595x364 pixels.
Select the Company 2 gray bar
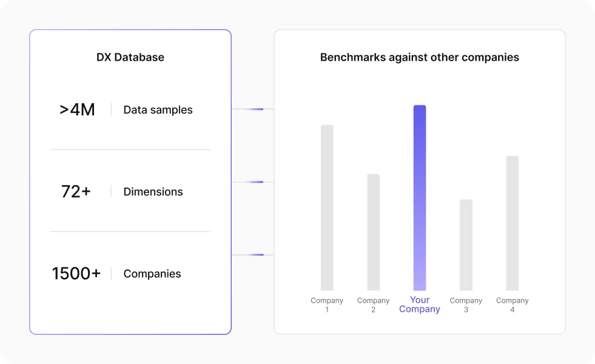[x=374, y=232]
